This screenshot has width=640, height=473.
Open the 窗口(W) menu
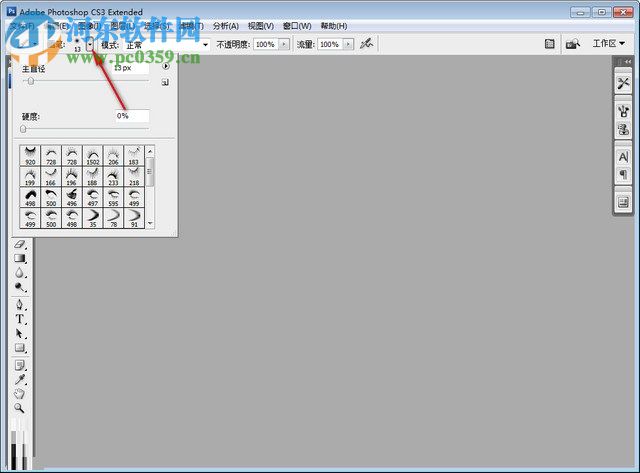pos(297,26)
